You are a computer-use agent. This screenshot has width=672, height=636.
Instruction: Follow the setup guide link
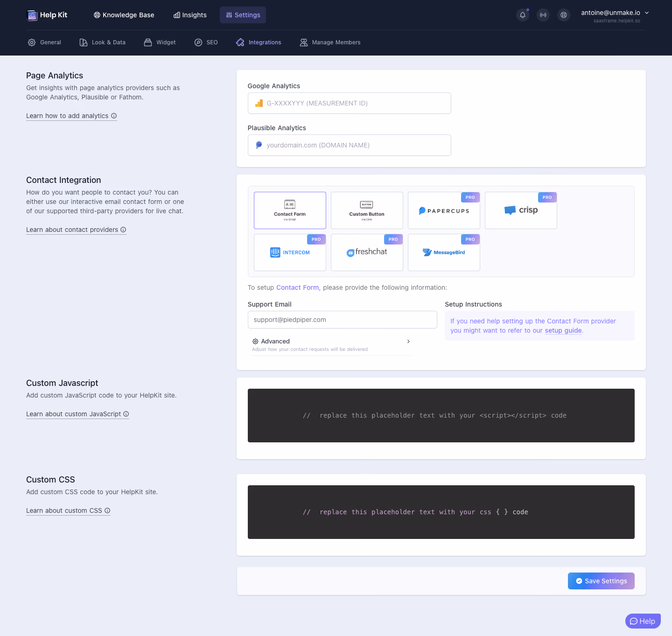coord(563,330)
